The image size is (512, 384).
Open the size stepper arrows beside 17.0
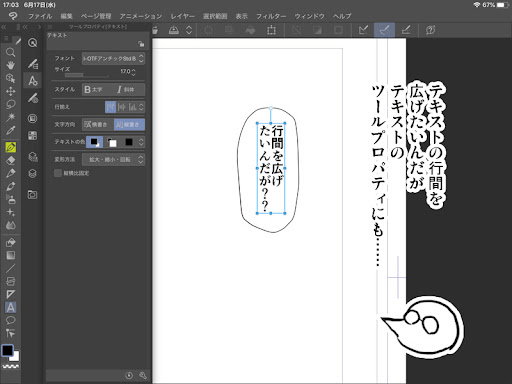(134, 72)
